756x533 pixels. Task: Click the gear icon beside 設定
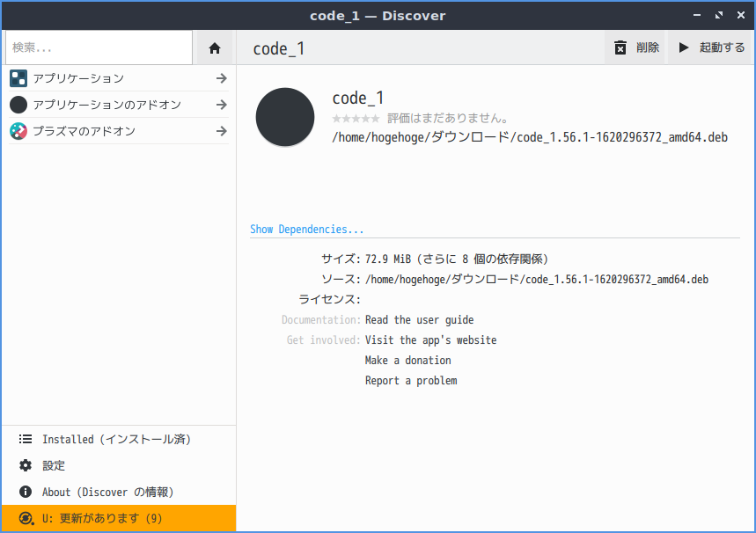[x=26, y=465]
